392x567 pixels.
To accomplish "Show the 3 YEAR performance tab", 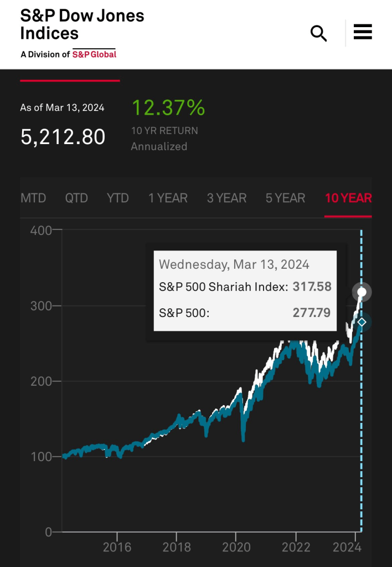I will tap(226, 198).
